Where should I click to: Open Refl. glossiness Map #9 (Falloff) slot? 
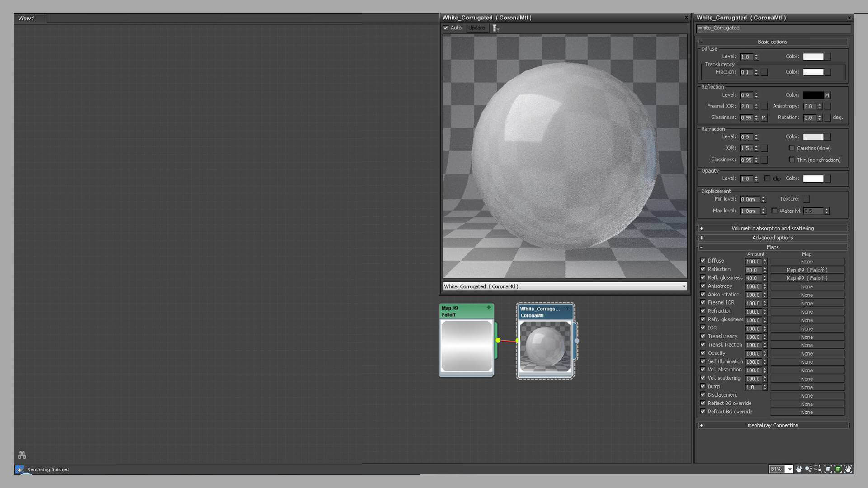click(x=807, y=278)
